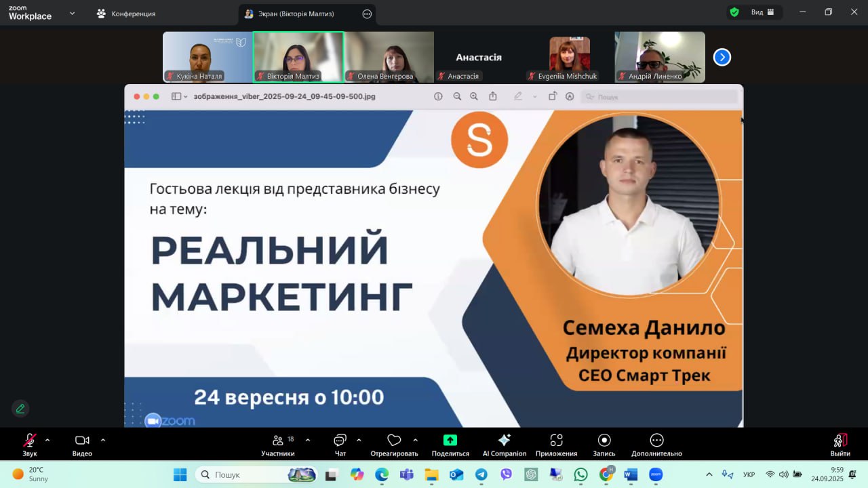The height and width of the screenshot is (488, 868).
Task: Open the Zoom Workplace dropdown arrow
Action: 73,13
